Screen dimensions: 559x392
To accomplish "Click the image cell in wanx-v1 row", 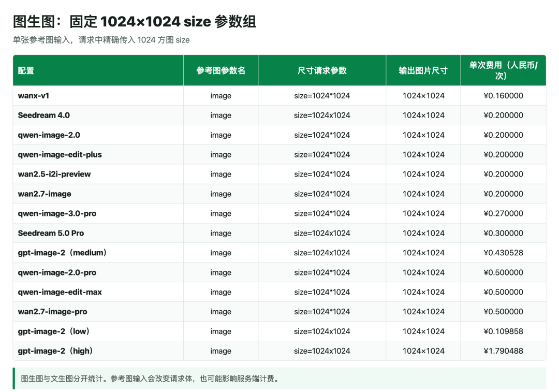I will [220, 96].
